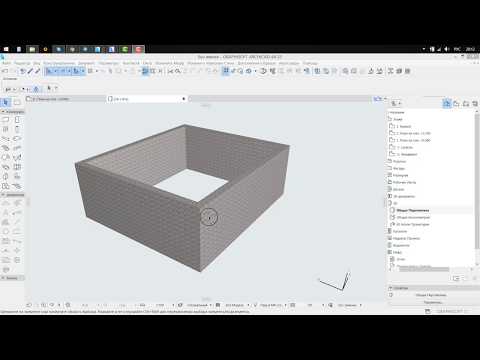Click the Navigator horizontal scrollbar
This screenshot has width=480, height=360.
(x=424, y=269)
